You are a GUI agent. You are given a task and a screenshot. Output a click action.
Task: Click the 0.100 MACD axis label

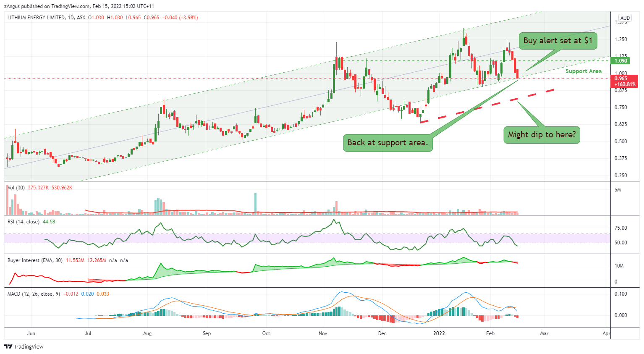[x=620, y=294]
